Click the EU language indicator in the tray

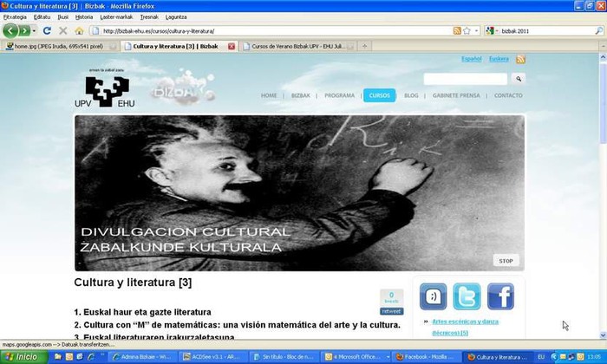[x=541, y=357]
